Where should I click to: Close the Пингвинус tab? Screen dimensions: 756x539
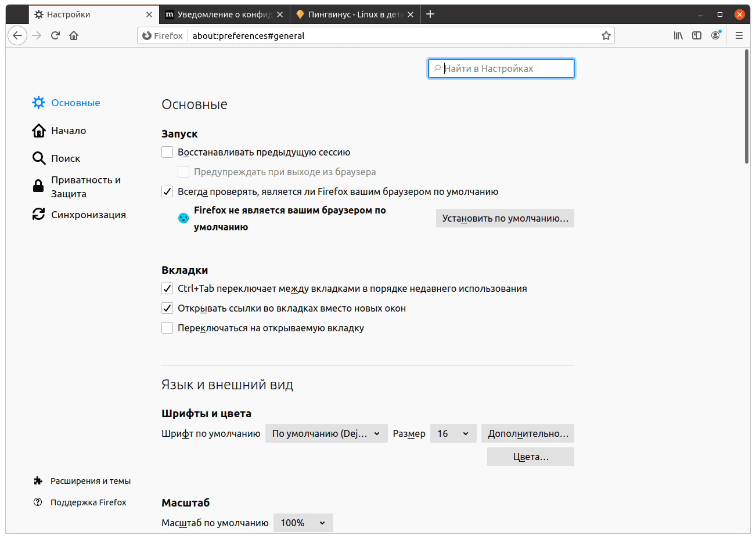click(x=411, y=15)
